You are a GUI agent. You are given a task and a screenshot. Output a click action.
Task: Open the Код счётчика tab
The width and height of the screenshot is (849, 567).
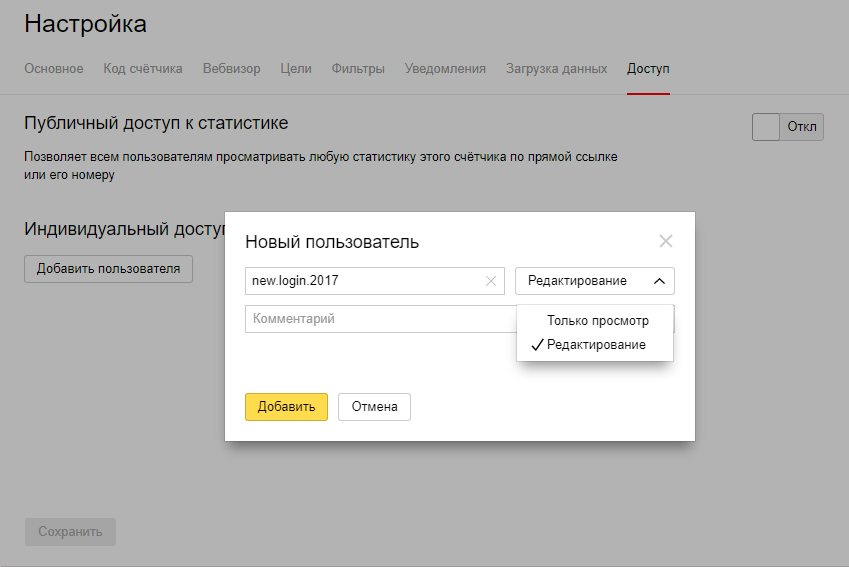pyautogui.click(x=143, y=69)
